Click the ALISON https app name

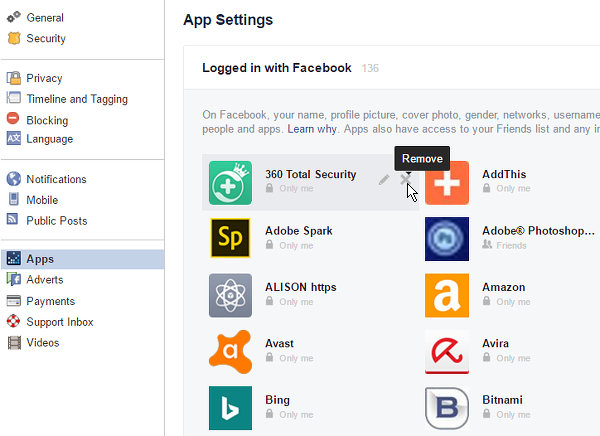(301, 287)
